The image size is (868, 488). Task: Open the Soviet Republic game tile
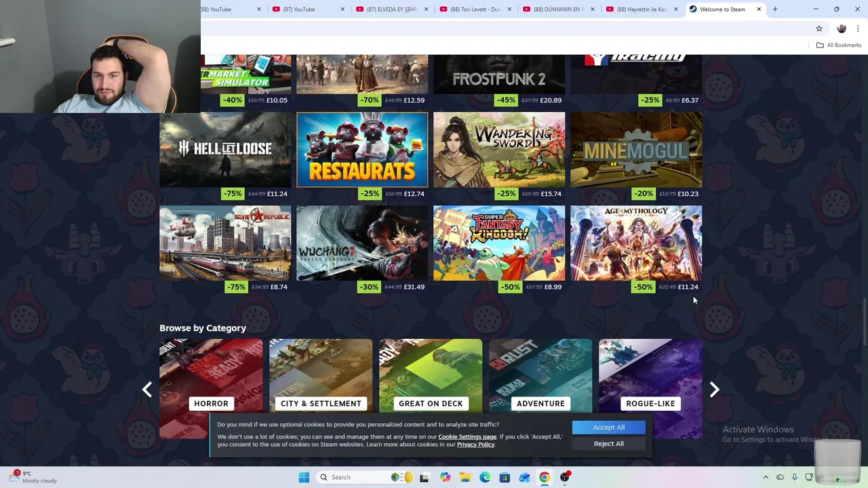[225, 243]
